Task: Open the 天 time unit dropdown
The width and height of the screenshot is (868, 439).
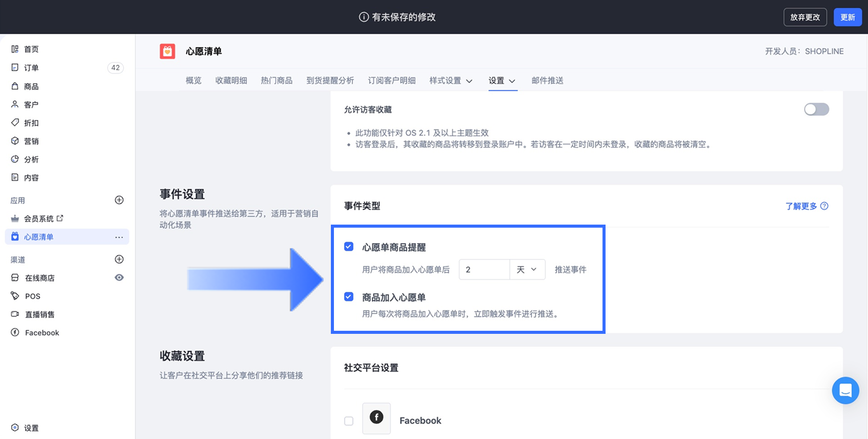Action: [x=527, y=270]
